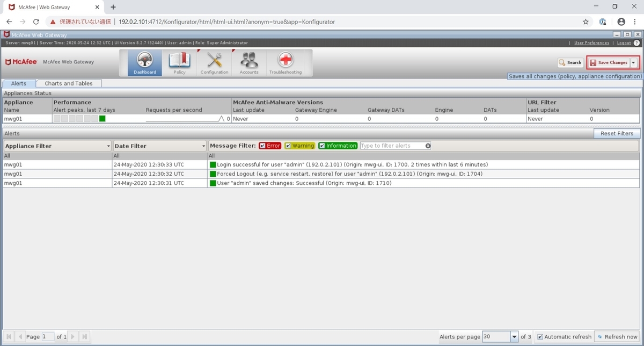Switch to Charts and Tables tab
Viewport: 644px width, 346px height.
click(69, 83)
